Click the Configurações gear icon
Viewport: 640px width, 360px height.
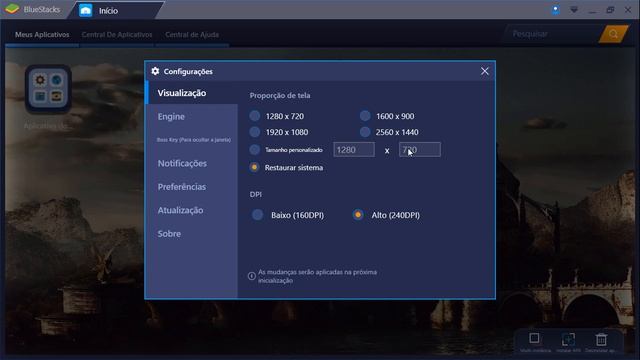coord(155,71)
